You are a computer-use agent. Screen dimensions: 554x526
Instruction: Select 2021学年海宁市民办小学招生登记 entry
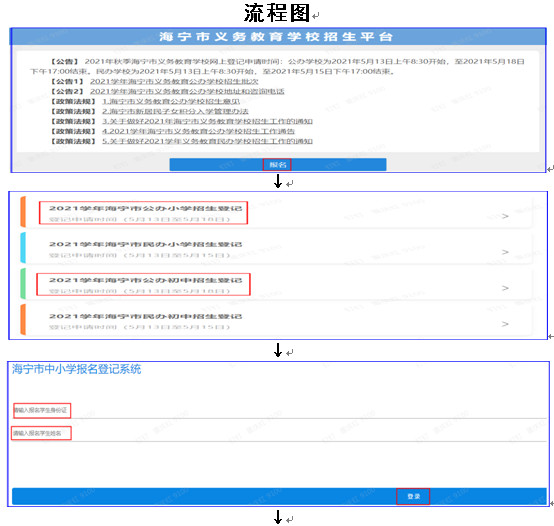click(276, 249)
